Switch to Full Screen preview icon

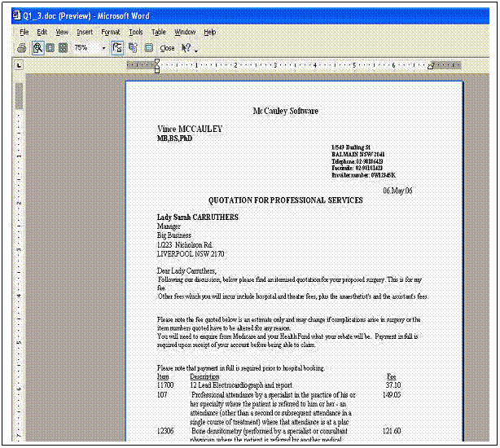point(148,48)
